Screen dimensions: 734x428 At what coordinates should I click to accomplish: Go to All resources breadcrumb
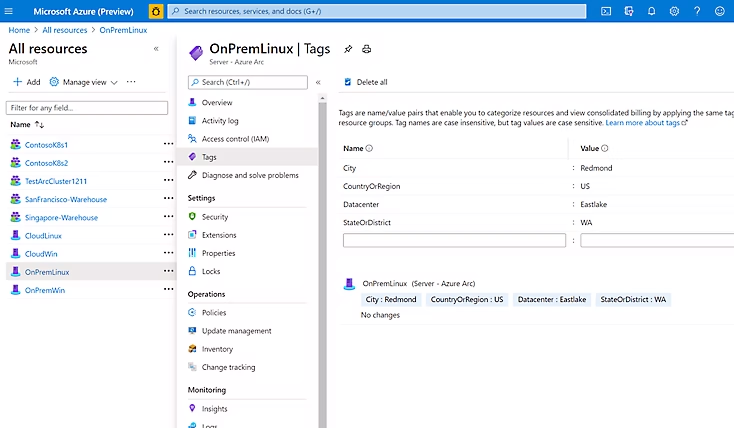tap(65, 30)
